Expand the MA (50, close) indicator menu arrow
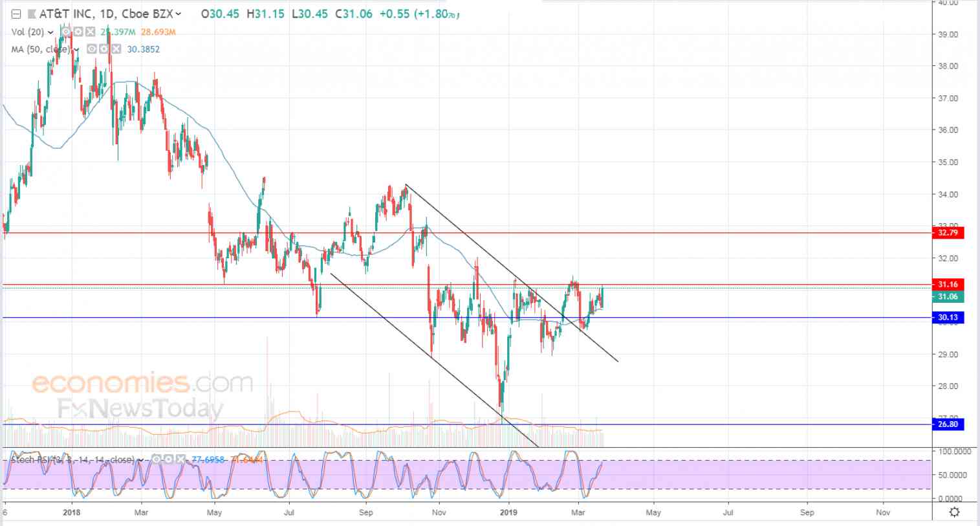 [x=76, y=49]
